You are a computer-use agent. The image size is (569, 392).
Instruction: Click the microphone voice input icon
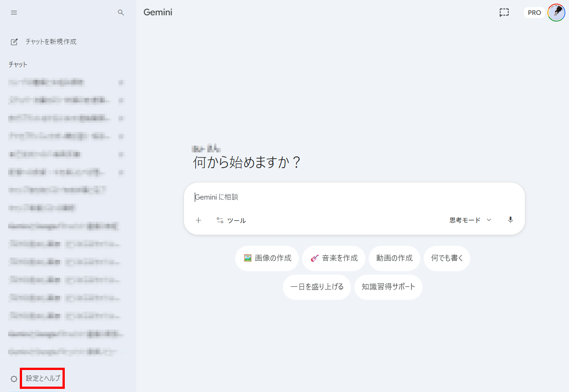click(510, 220)
